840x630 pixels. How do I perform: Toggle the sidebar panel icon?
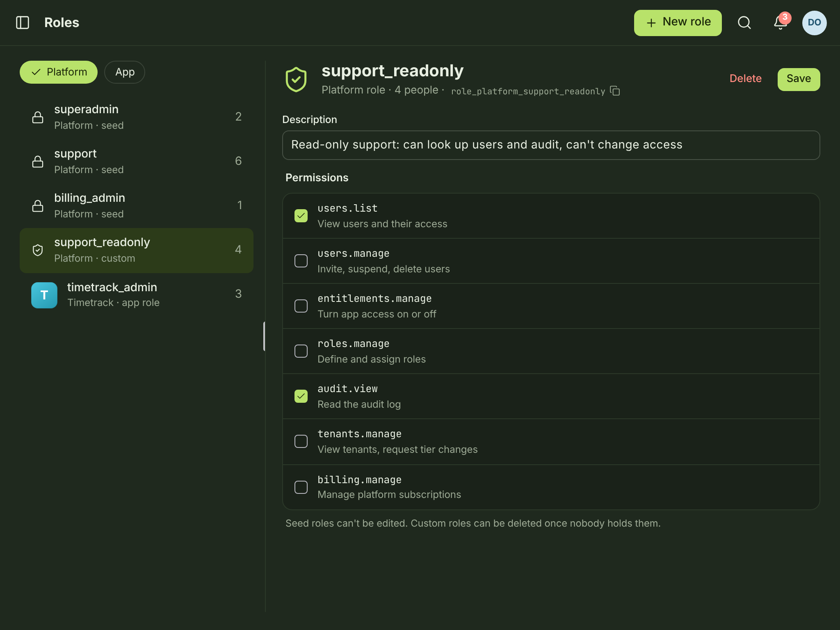[x=23, y=23]
